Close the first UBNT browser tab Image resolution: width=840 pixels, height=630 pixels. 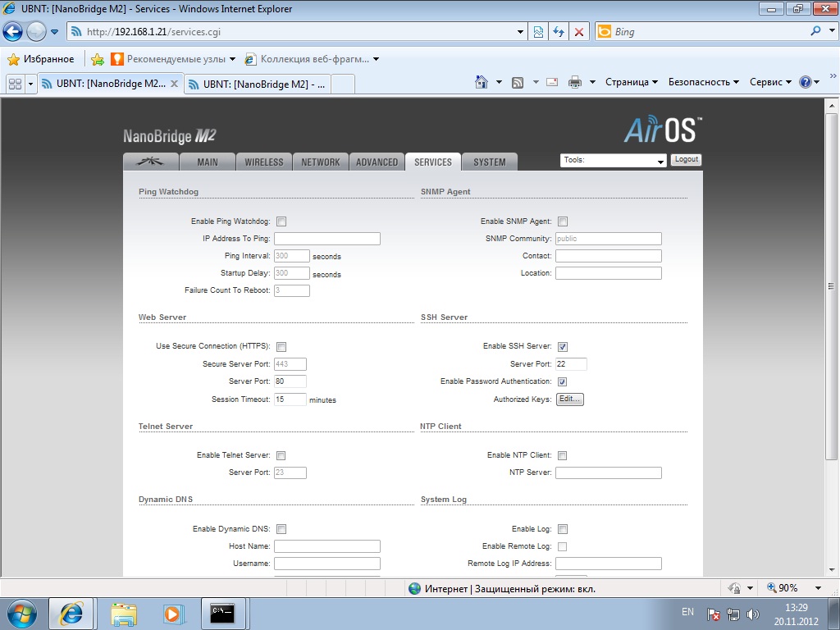point(174,84)
